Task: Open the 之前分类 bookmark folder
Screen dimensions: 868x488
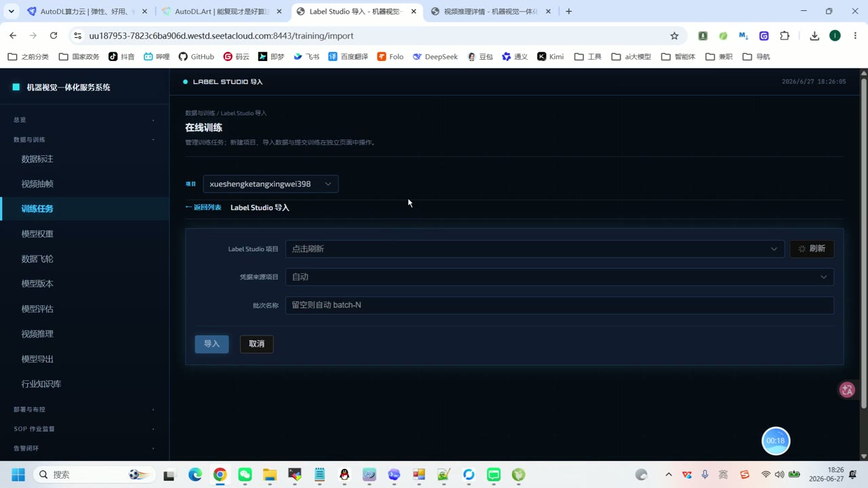Action: [28, 57]
